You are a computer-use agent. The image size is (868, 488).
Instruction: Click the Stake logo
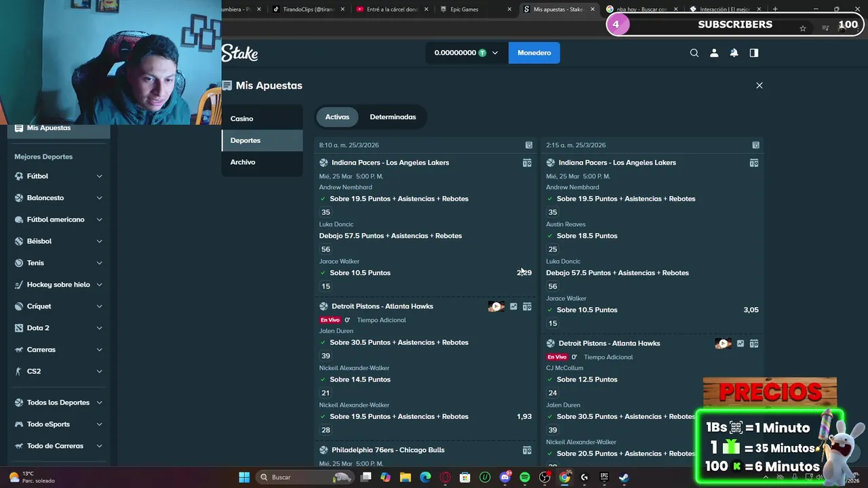239,53
